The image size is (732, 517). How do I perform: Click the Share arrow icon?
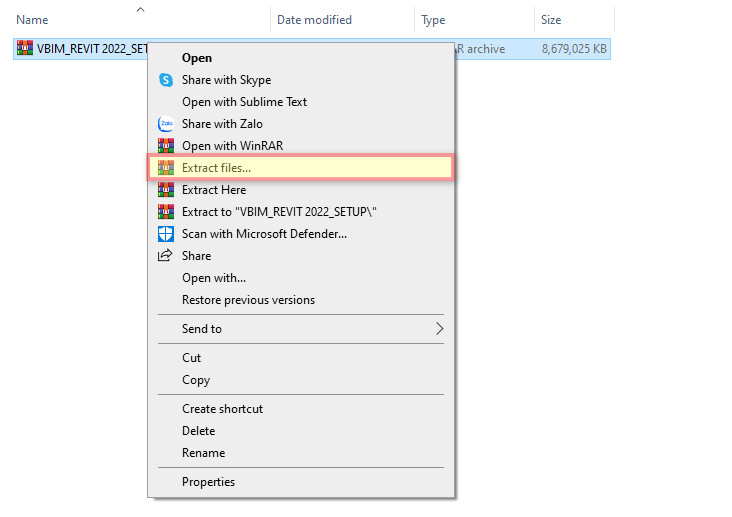coord(166,256)
